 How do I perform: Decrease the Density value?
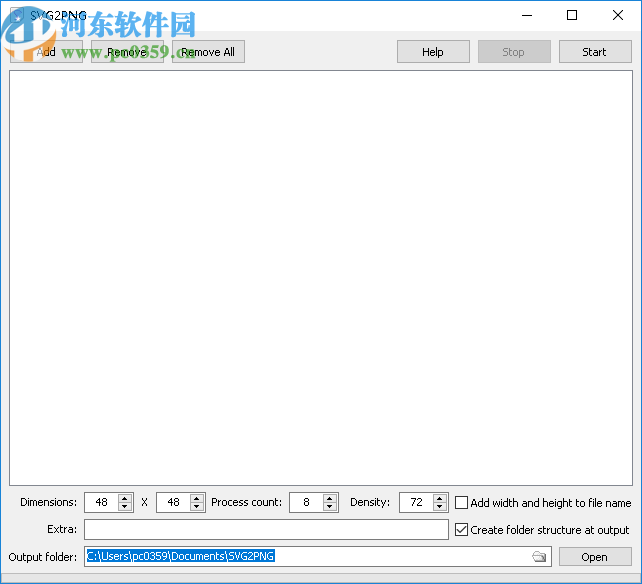[440, 507]
